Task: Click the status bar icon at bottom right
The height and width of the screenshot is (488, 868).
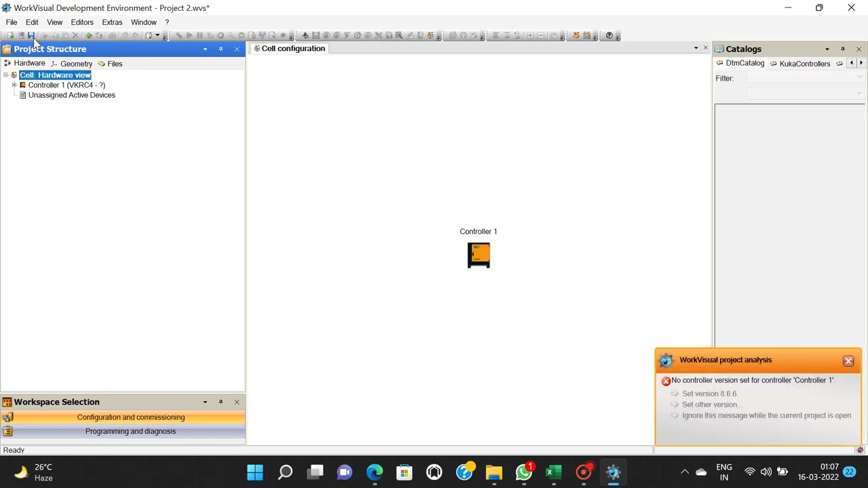Action: pos(860,450)
